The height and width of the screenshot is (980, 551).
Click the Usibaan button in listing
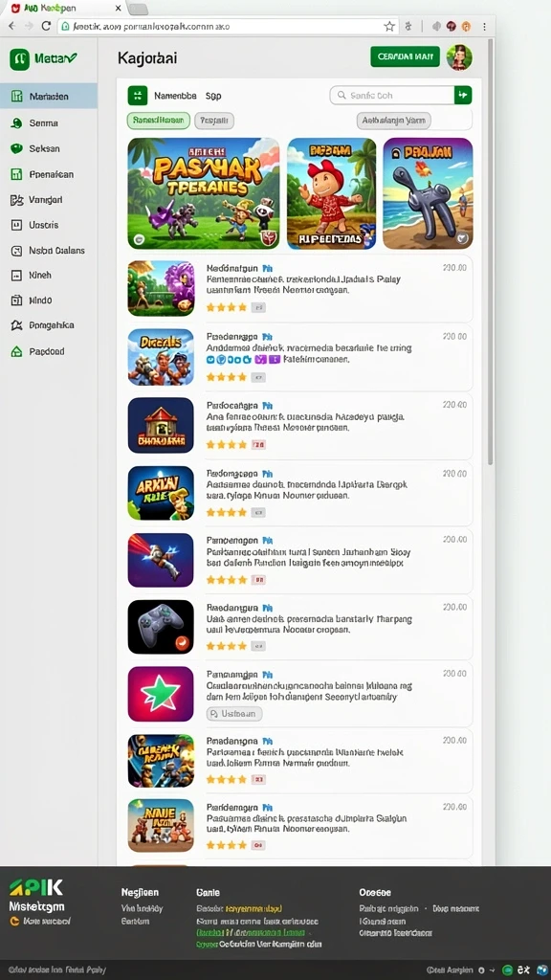[x=234, y=713]
